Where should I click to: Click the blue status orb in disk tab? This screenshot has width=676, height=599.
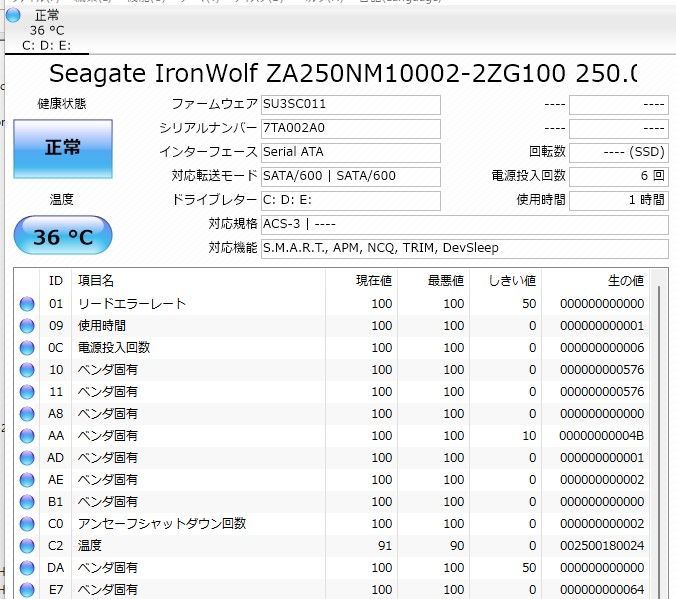pos(13,16)
